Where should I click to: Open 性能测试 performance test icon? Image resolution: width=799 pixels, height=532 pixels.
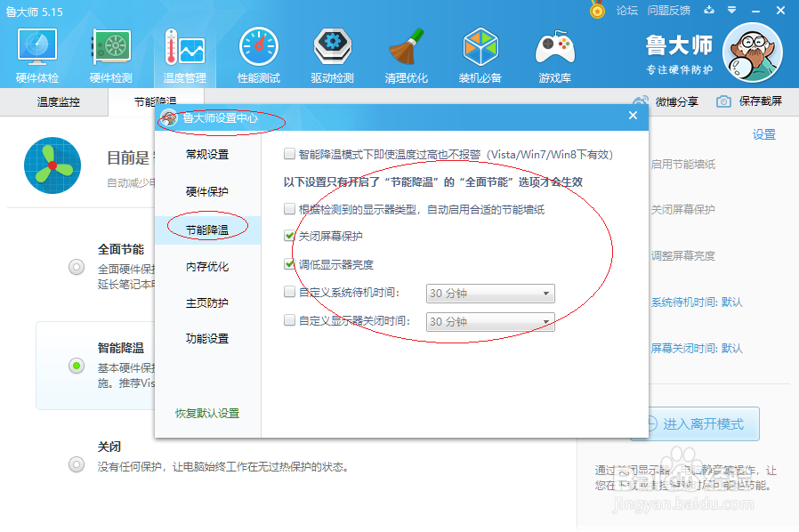[258, 47]
